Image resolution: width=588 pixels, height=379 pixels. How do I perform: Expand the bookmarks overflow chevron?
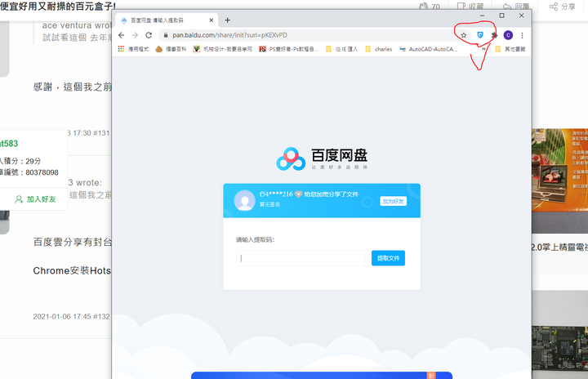(483, 49)
